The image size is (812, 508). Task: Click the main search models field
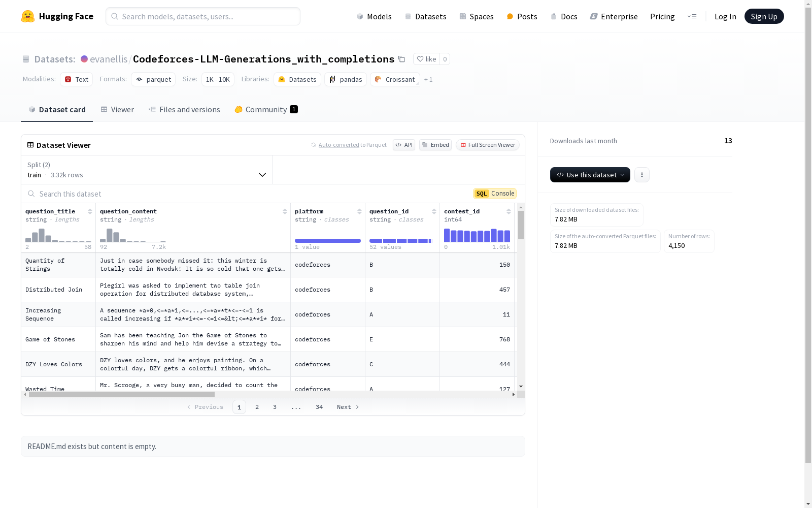203,16
